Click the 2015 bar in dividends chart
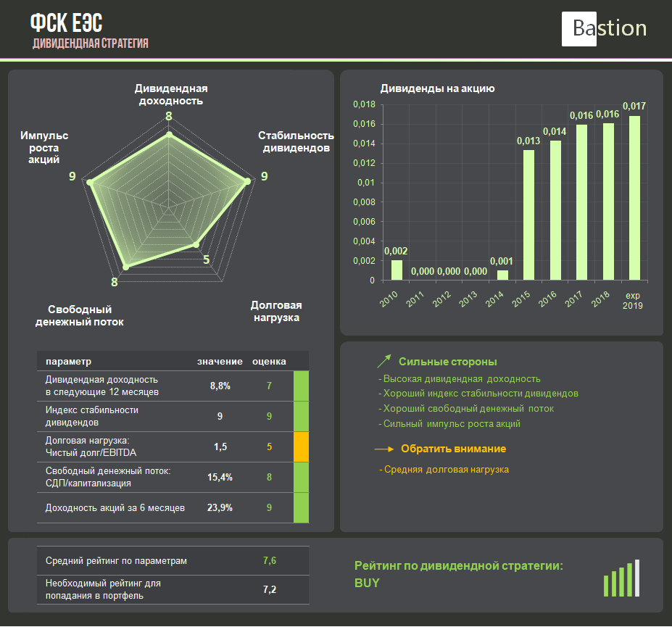This screenshot has width=672, height=627. pos(528,215)
